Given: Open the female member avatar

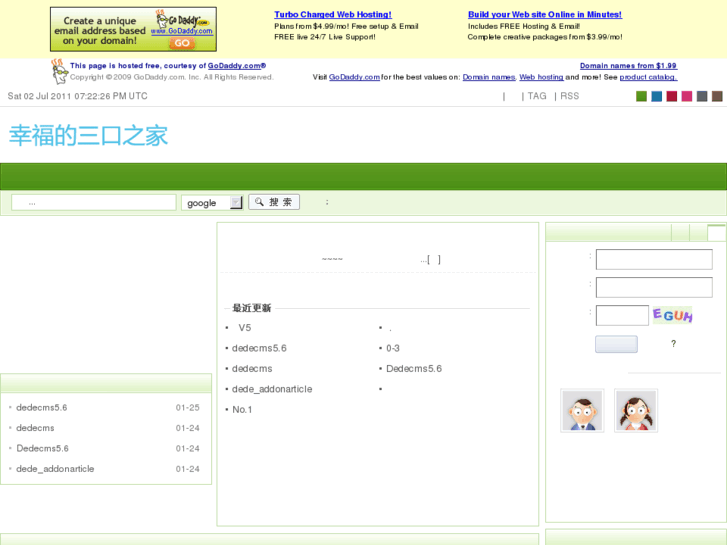Looking at the screenshot, I should 636,410.
